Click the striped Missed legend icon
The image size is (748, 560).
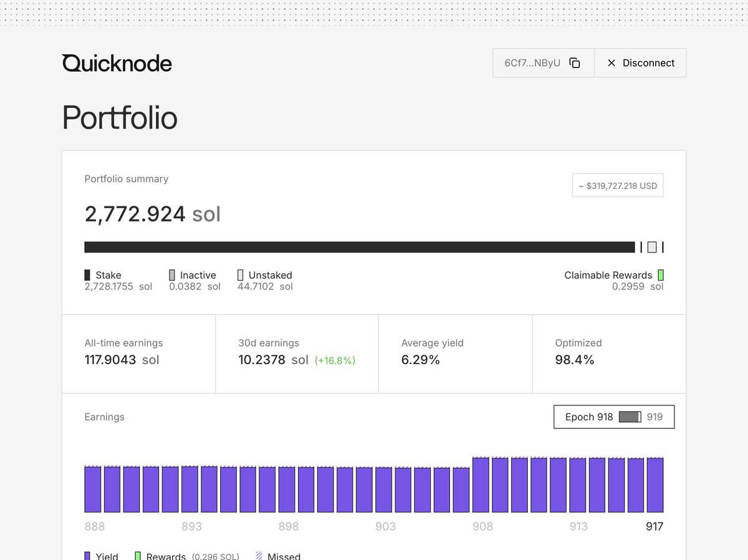pos(259,556)
